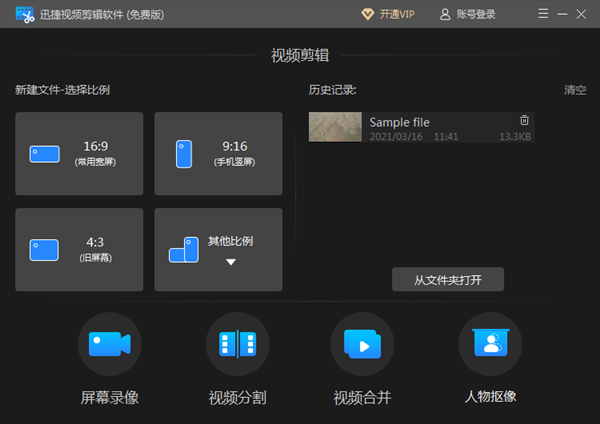Click the 9:16 vertical phone icon
Screen dimensions: 600x424
click(184, 154)
